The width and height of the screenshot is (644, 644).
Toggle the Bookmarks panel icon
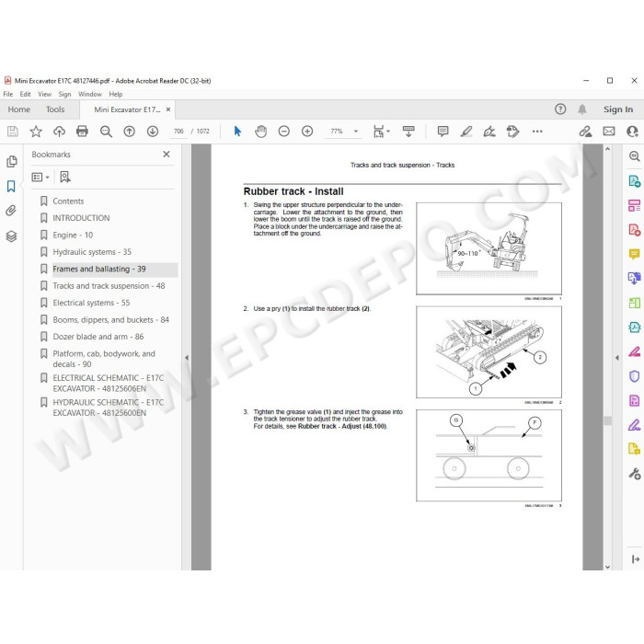click(11, 187)
